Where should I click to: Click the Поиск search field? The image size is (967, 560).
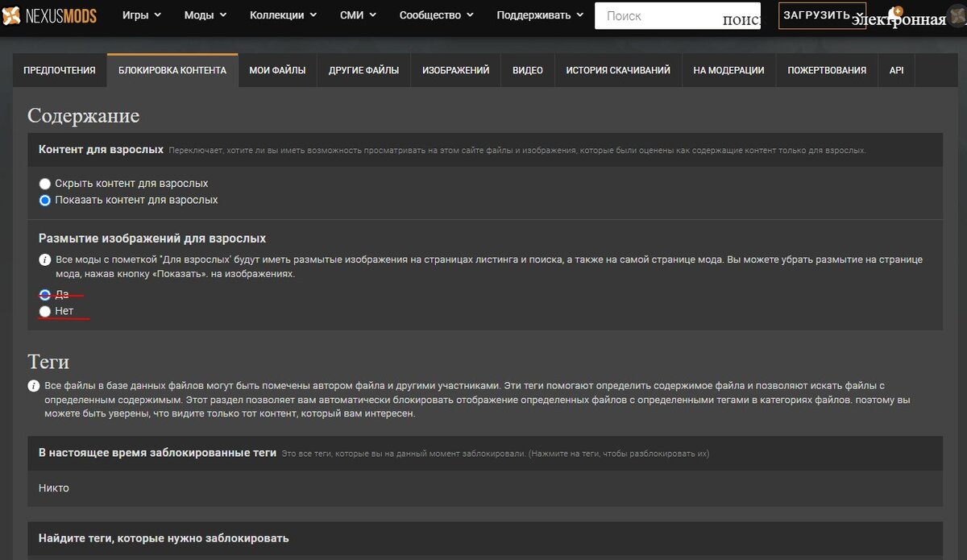[678, 15]
